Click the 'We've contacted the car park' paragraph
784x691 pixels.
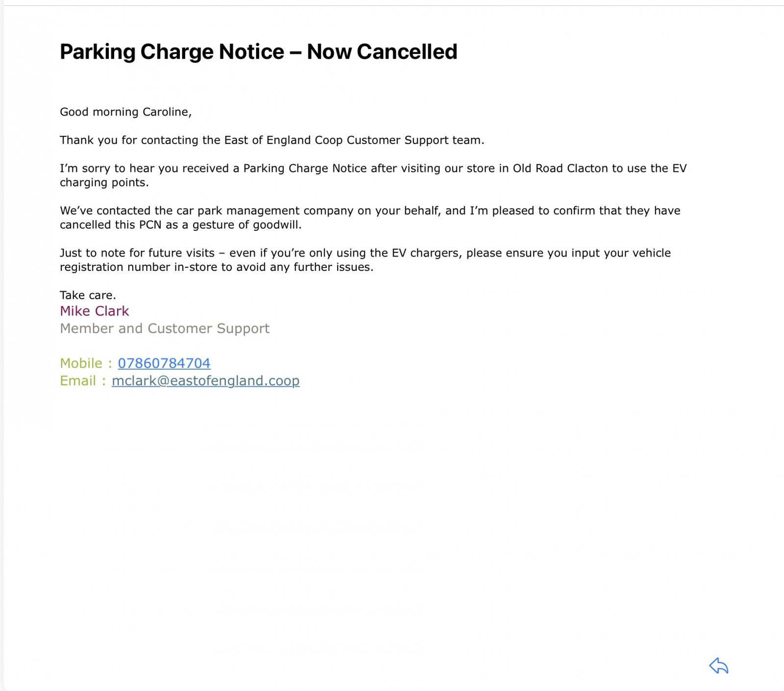click(370, 217)
